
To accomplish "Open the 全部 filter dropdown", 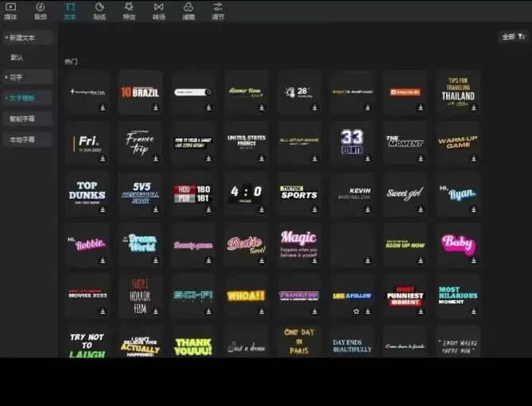I will pyautogui.click(x=512, y=37).
